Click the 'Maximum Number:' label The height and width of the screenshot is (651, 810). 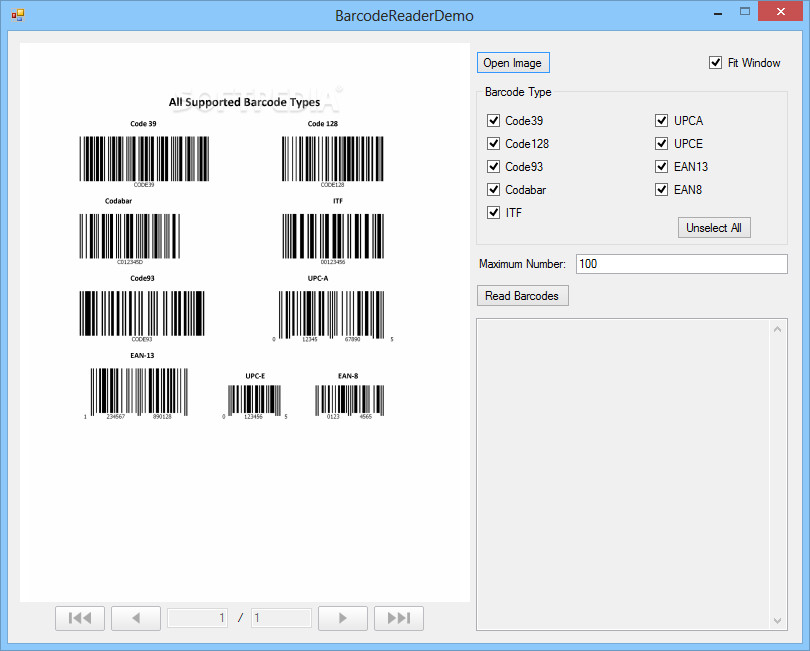(522, 264)
